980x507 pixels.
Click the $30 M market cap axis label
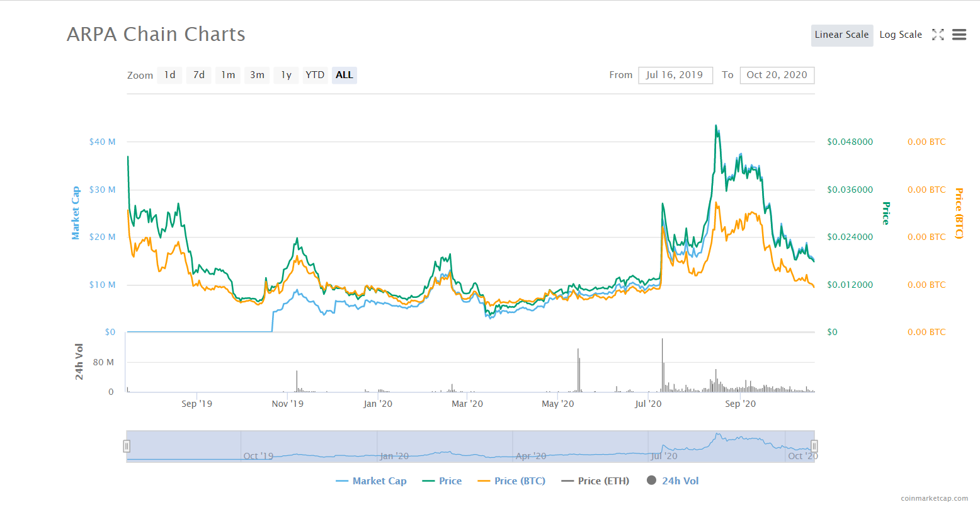[103, 190]
